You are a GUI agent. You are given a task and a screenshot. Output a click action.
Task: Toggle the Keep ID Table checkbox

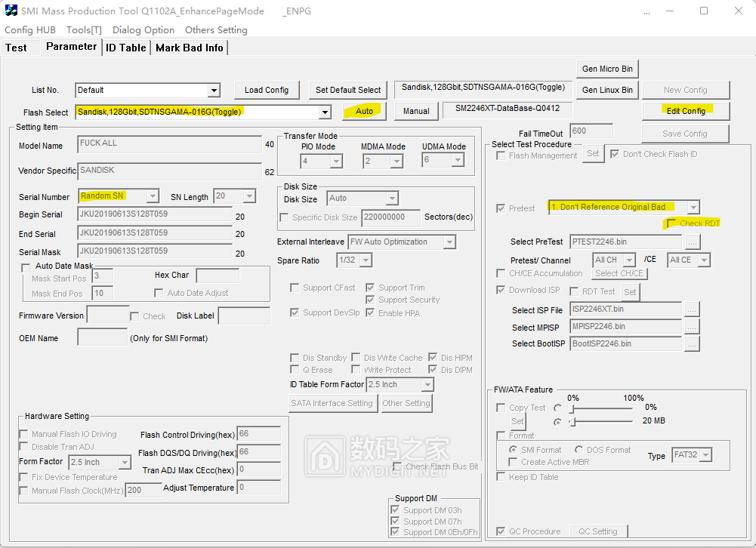[x=501, y=477]
